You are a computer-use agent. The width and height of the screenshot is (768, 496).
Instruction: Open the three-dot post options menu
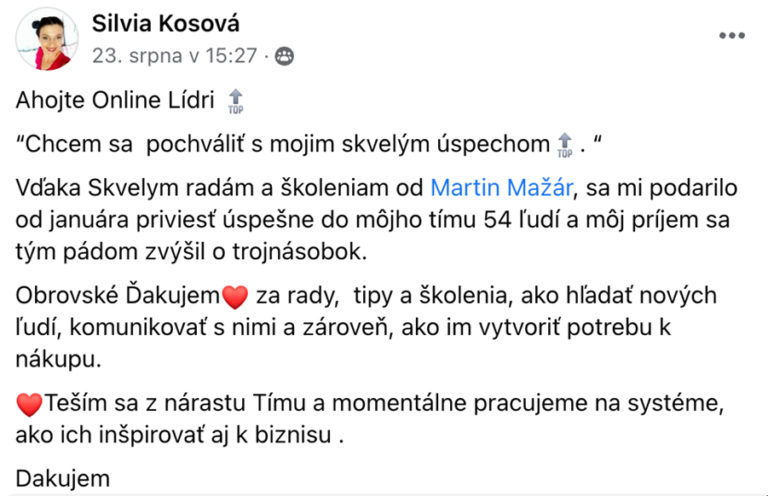732,35
